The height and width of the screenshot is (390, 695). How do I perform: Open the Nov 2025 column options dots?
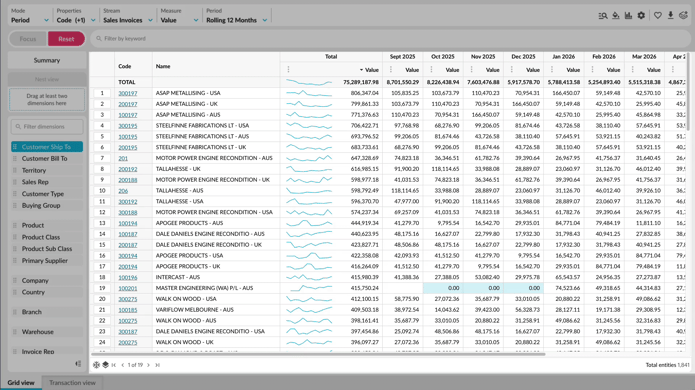(472, 70)
